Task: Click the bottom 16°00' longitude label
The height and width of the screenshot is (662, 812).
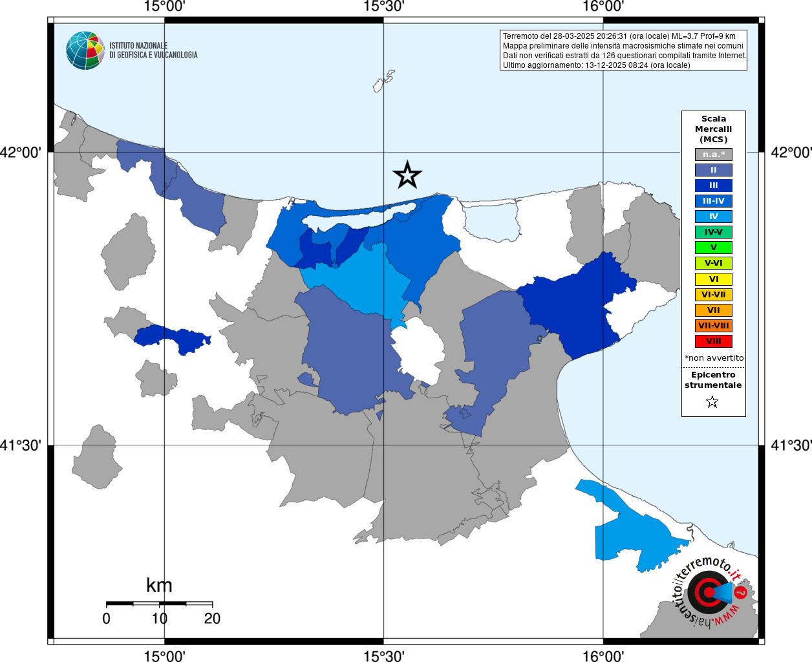Action: (x=603, y=656)
